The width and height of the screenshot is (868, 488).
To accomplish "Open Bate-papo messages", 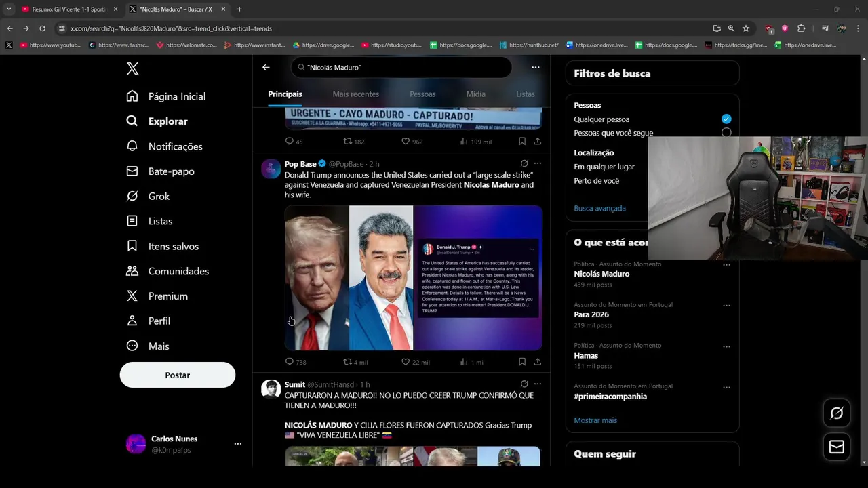I will (x=161, y=171).
